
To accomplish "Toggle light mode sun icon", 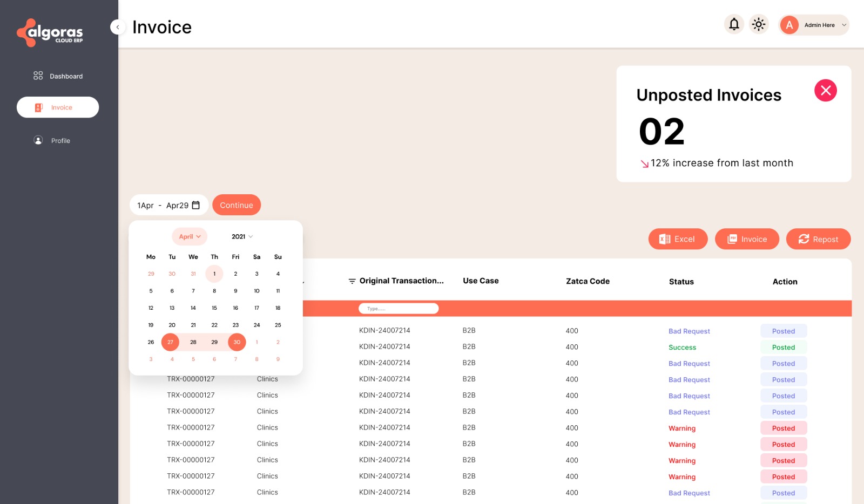I will pyautogui.click(x=759, y=24).
